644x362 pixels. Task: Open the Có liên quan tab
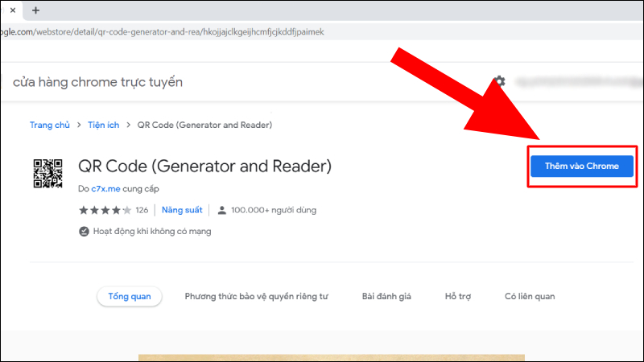point(529,296)
